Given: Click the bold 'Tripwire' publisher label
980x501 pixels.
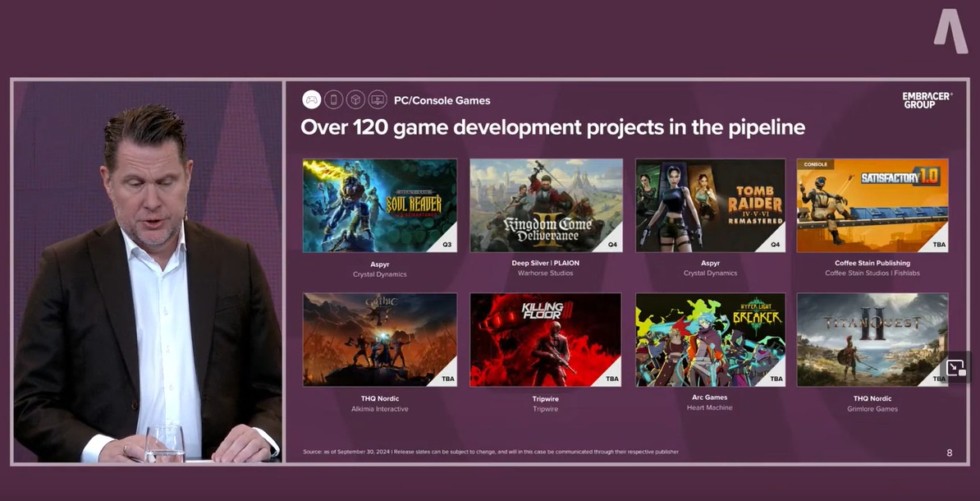Looking at the screenshot, I should pos(546,398).
